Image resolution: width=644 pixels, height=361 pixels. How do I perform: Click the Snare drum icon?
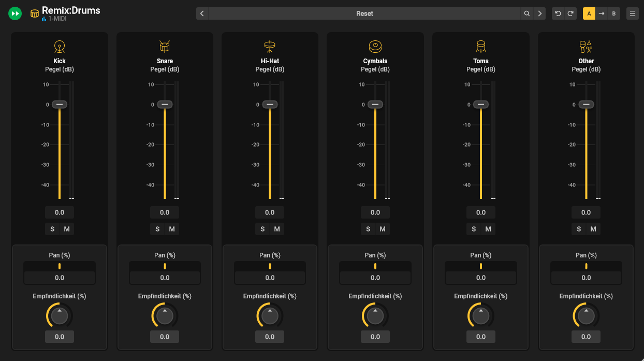(165, 47)
